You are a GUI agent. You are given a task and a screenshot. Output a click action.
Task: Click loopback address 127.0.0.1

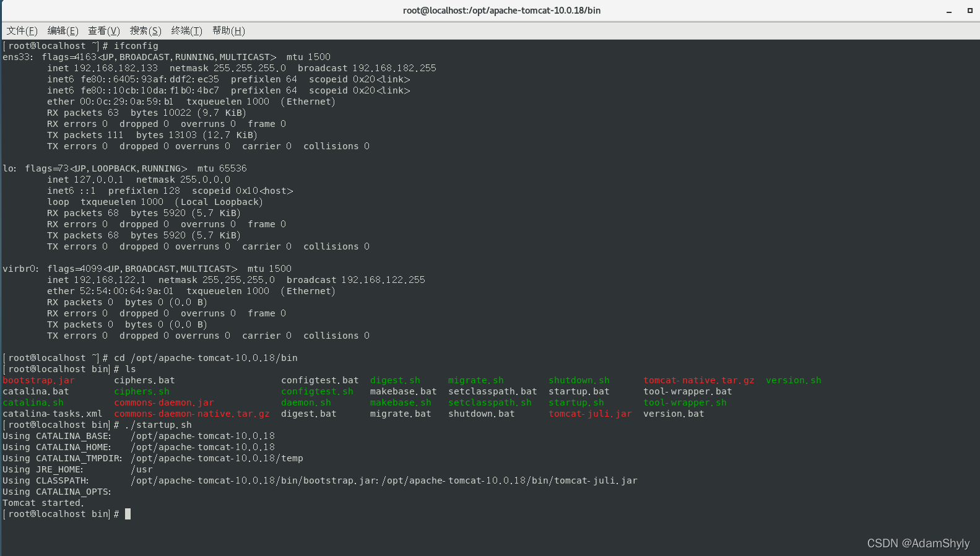click(x=98, y=180)
